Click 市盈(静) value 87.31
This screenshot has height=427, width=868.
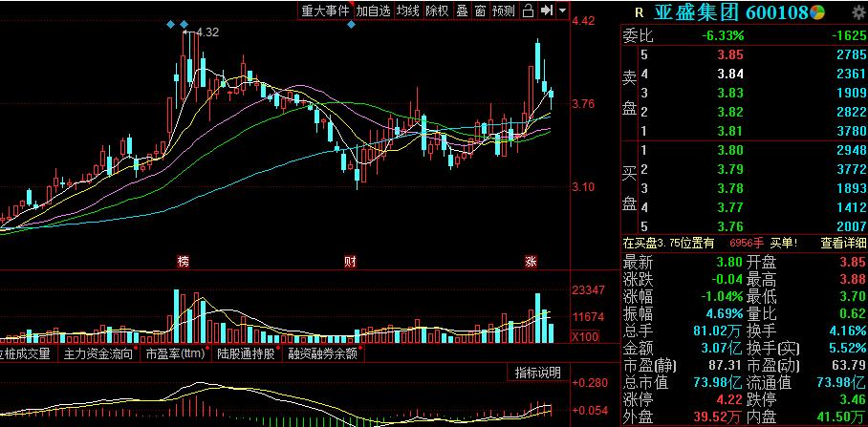pyautogui.click(x=727, y=366)
